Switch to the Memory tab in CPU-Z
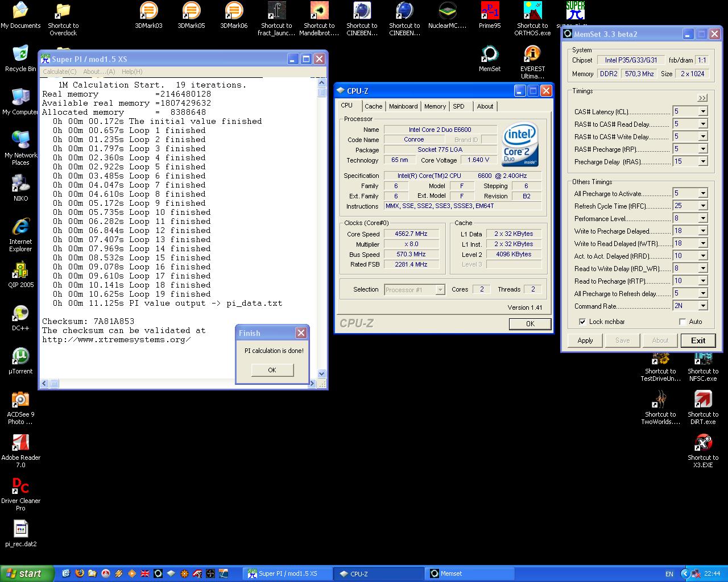The height and width of the screenshot is (582, 728). (x=435, y=106)
